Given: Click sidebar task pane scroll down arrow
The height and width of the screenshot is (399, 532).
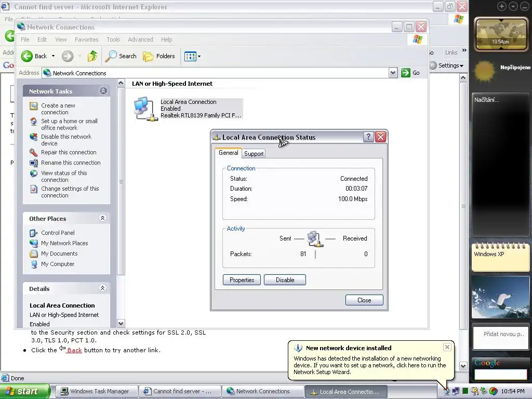Looking at the screenshot, I should point(121,323).
